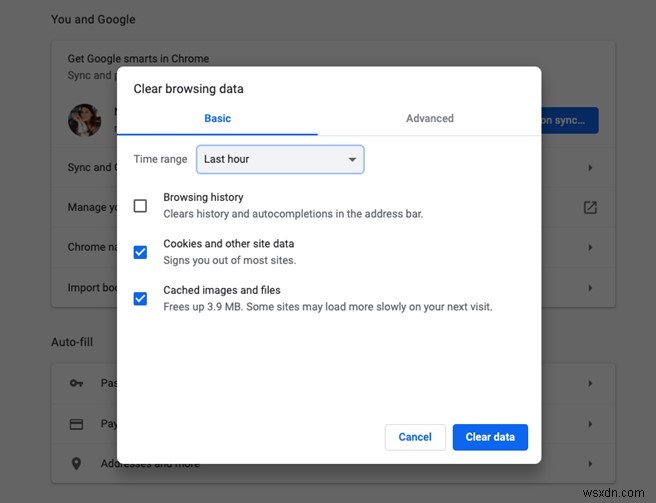Screen dimensions: 656x503
Task: Select the Basic tab
Action: (x=217, y=118)
